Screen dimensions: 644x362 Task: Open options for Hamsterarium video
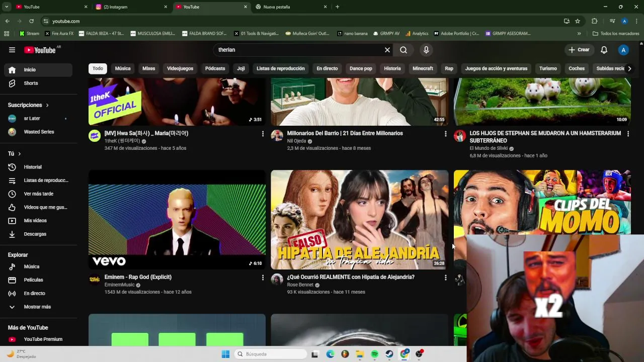(628, 134)
